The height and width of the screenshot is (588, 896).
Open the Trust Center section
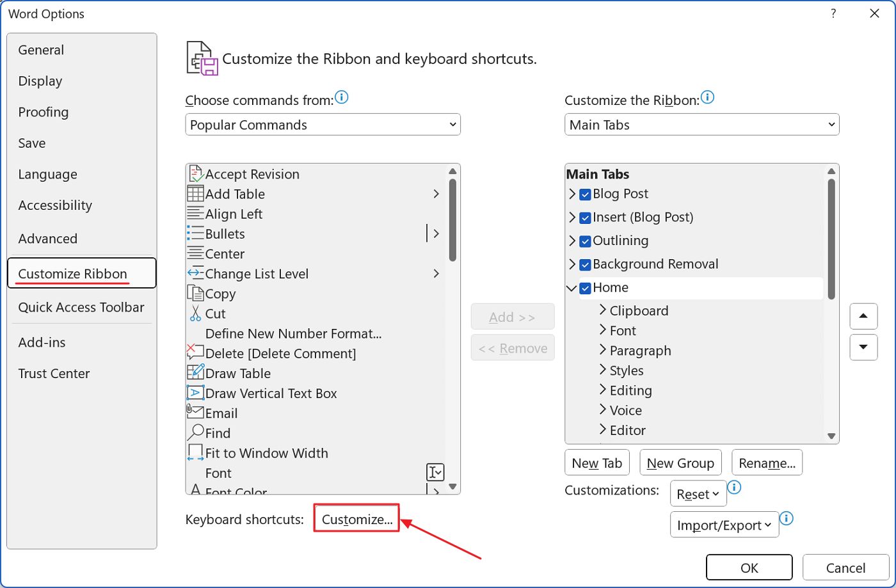[54, 373]
